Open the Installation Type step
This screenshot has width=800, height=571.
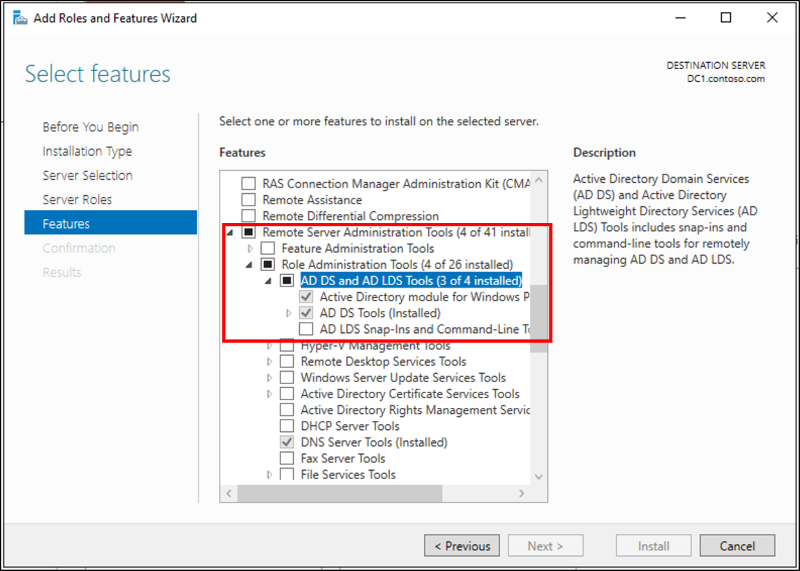(x=87, y=151)
